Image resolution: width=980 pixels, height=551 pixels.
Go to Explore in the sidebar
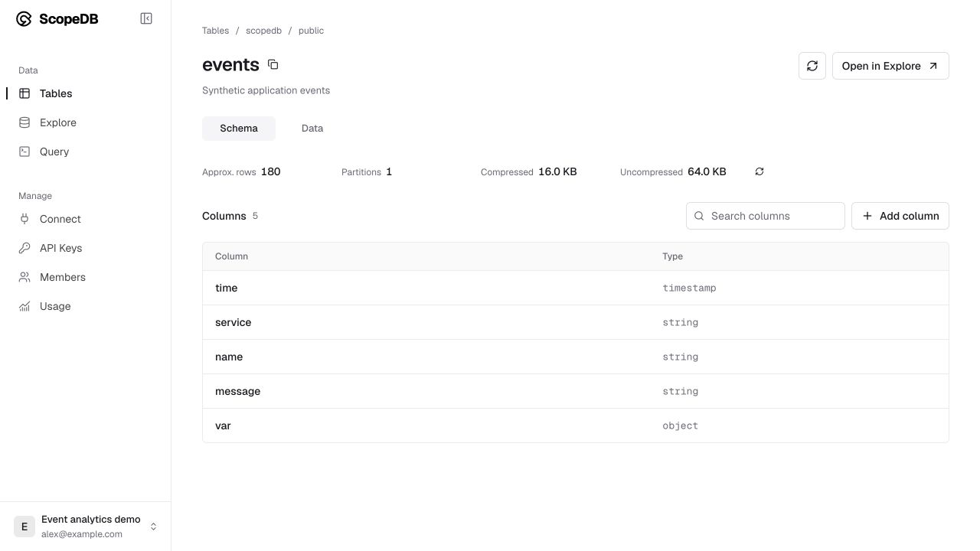click(85, 122)
